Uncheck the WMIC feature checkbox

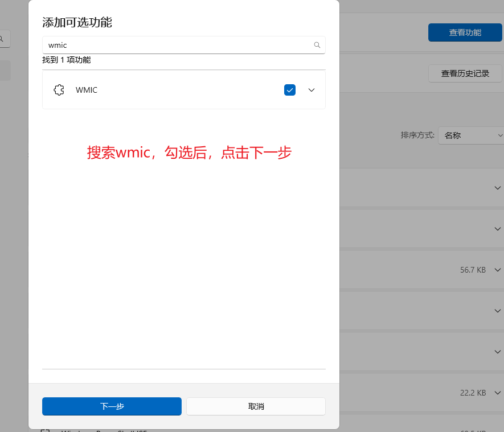[290, 90]
